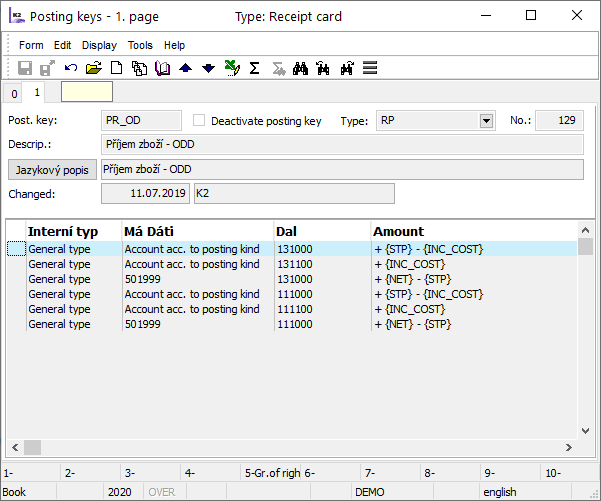Screen dimensions: 601x501
Task: Click the horizontal scrollbar at the grid bottom
Action: (x=300, y=447)
